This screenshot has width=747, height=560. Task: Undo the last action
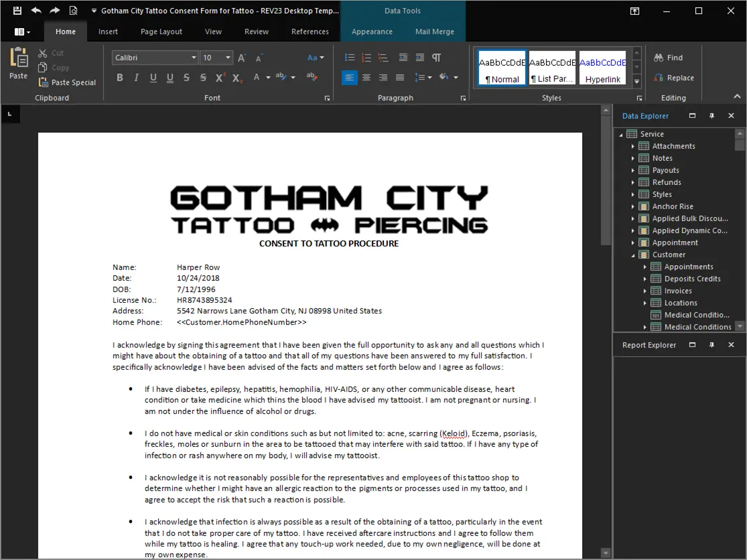(36, 11)
